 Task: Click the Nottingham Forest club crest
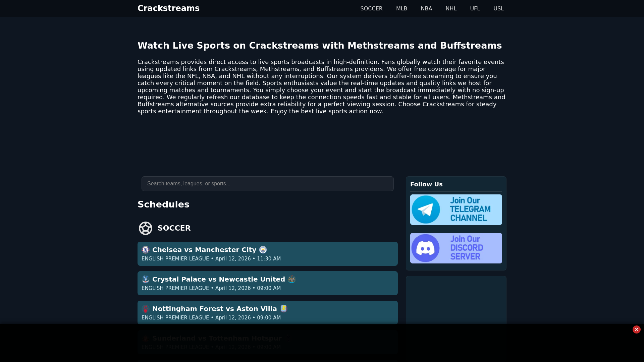click(146, 309)
